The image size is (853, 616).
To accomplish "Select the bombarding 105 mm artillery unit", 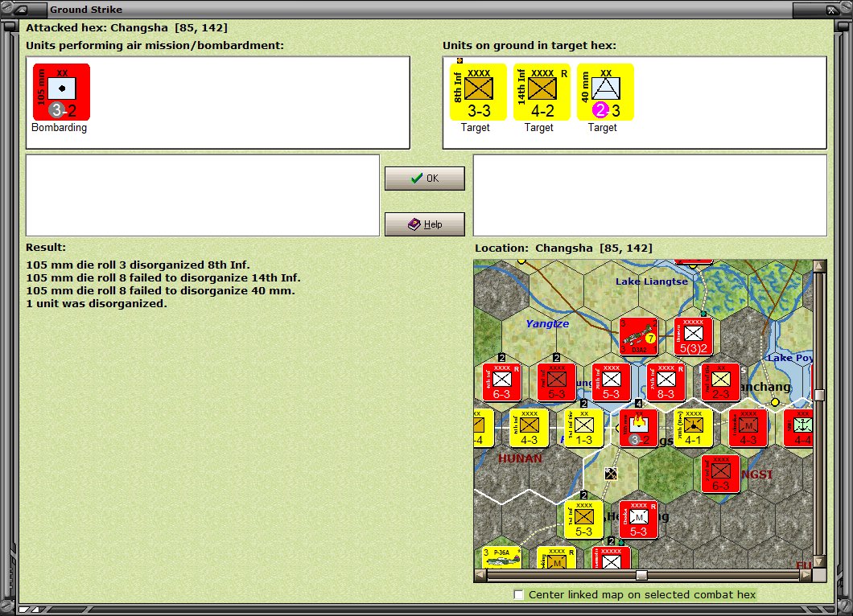I will point(61,92).
